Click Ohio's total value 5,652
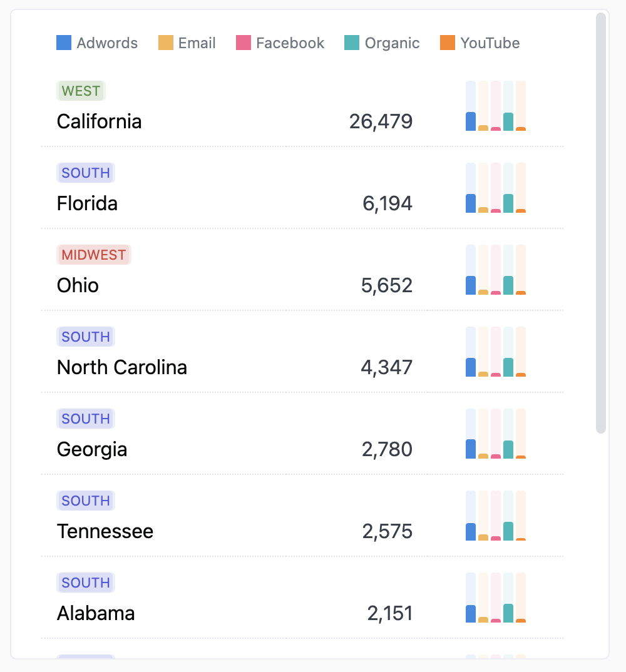This screenshot has height=672, width=626. point(387,285)
